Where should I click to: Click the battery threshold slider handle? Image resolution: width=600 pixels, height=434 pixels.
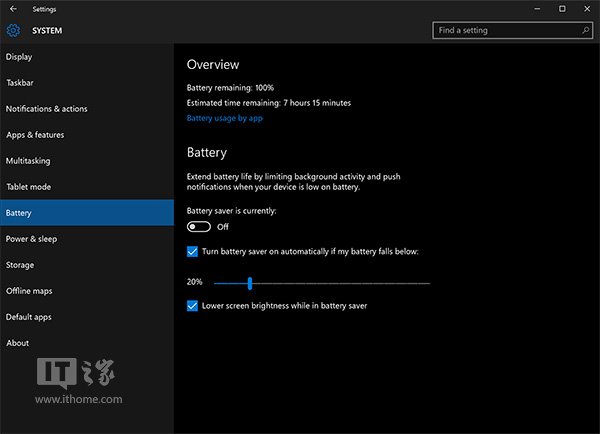[x=249, y=283]
